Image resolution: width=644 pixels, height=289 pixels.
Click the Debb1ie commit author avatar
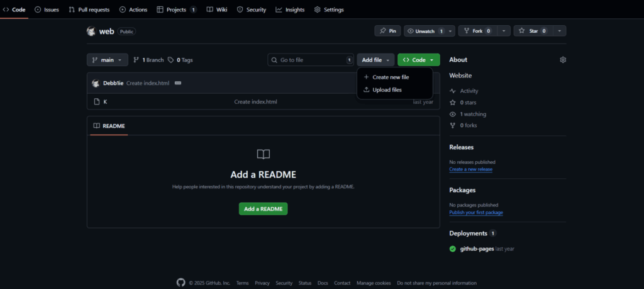tap(96, 83)
